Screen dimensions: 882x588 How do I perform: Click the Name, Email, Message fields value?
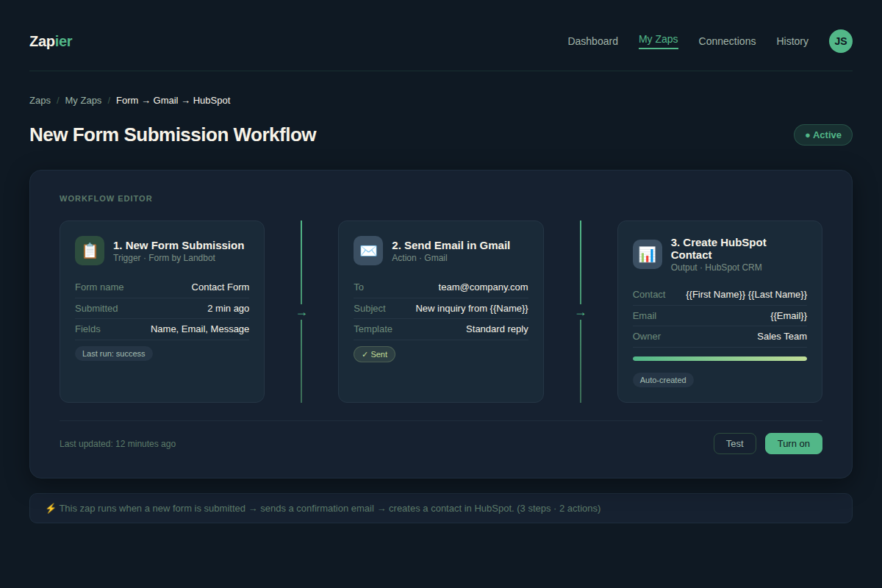(200, 329)
